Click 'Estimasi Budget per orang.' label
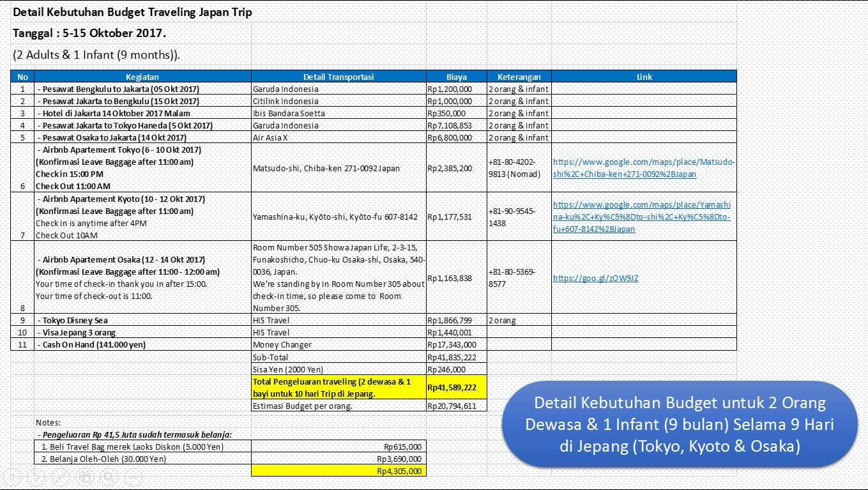Screen dimensions: 868x490 pos(339,406)
